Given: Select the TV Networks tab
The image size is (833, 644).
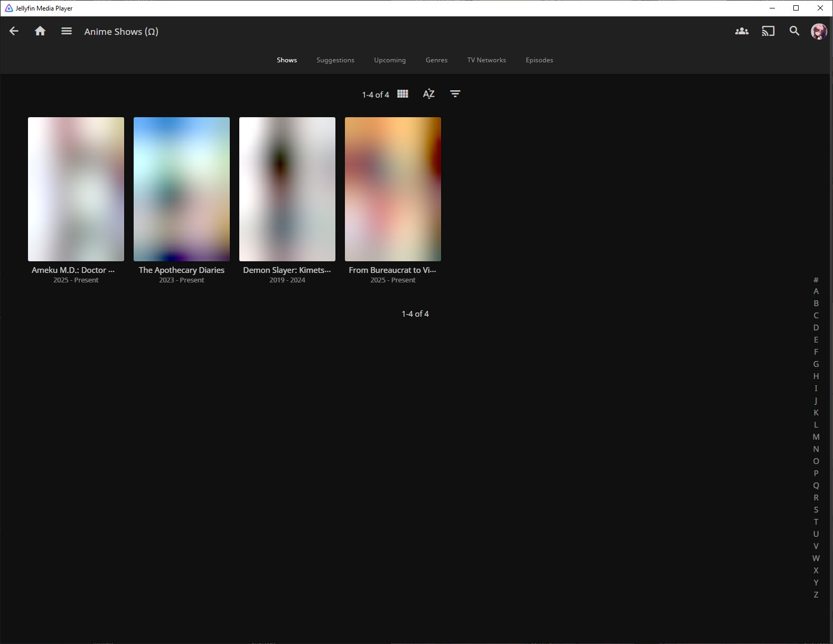Looking at the screenshot, I should (x=486, y=60).
